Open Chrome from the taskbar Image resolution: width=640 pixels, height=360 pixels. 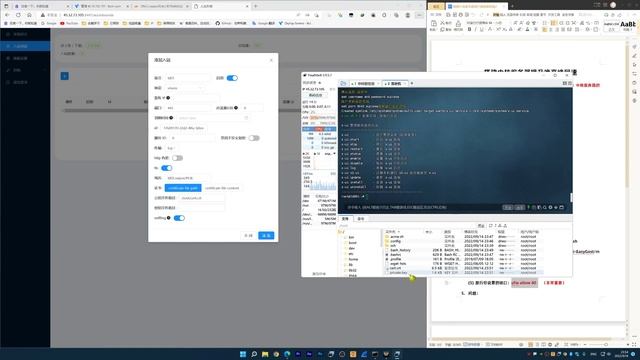click(276, 354)
